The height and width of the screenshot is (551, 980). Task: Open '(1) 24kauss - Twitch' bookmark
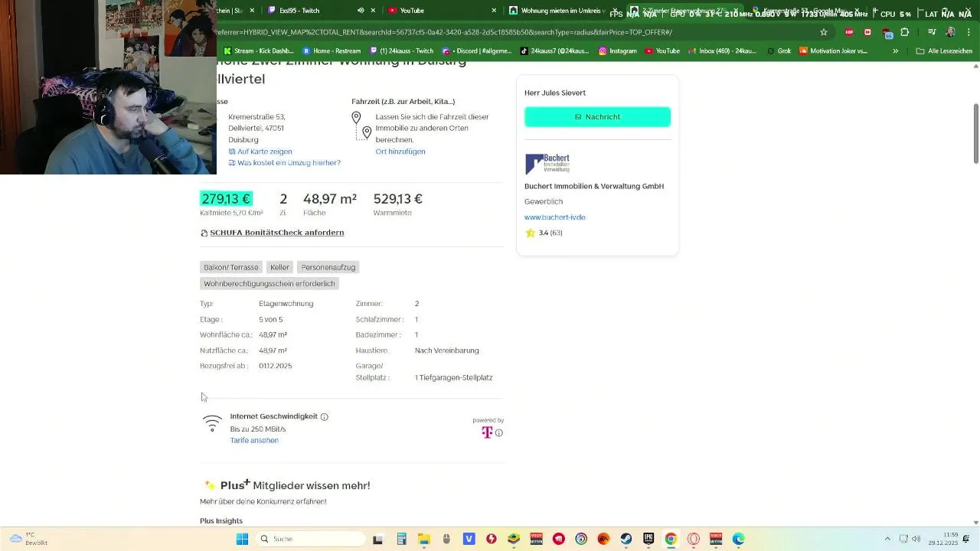coord(401,51)
